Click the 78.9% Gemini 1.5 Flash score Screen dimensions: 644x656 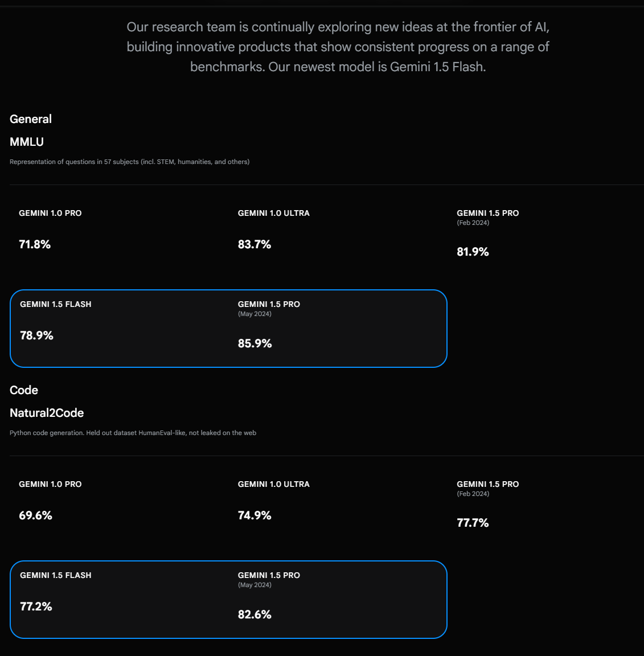tap(36, 335)
